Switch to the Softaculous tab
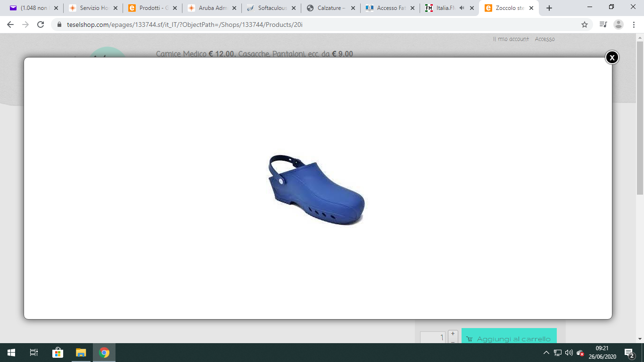 271,8
